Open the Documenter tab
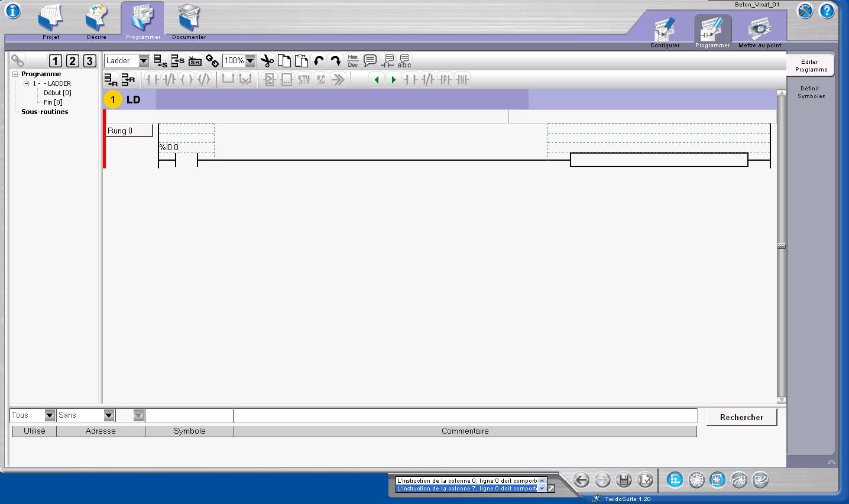The height and width of the screenshot is (504, 849). pyautogui.click(x=189, y=22)
